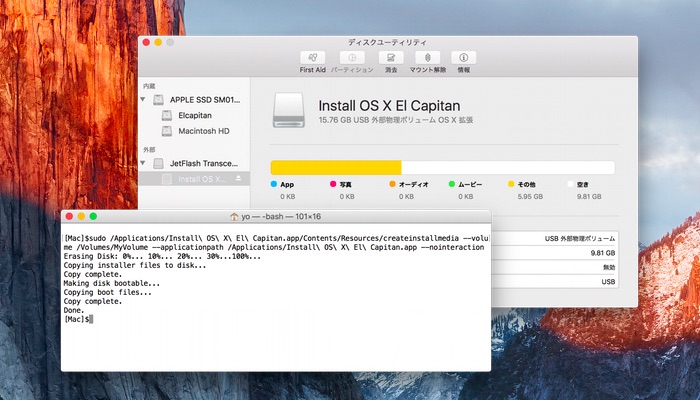
Task: Click the blue App legend dot
Action: 274,184
